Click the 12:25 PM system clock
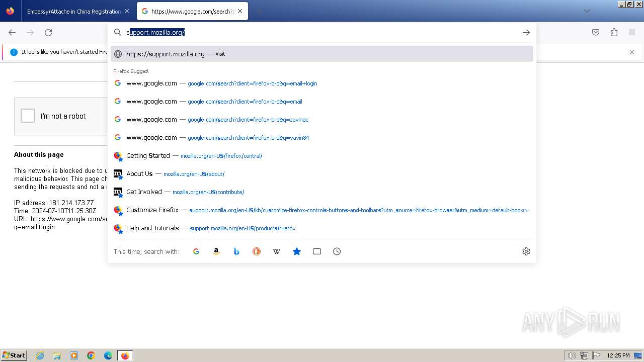The height and width of the screenshot is (362, 644). tap(618, 355)
